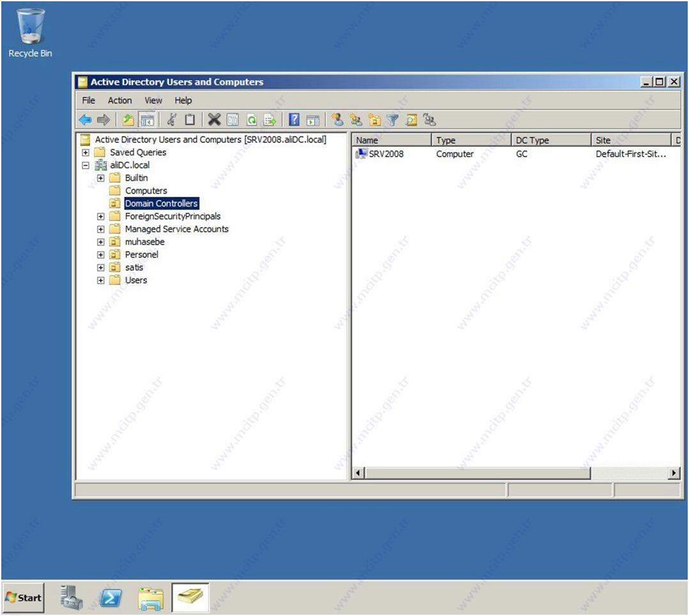689x616 pixels.
Task: Toggle Show/Hide Console Tree toolbar icon
Action: pyautogui.click(x=147, y=119)
